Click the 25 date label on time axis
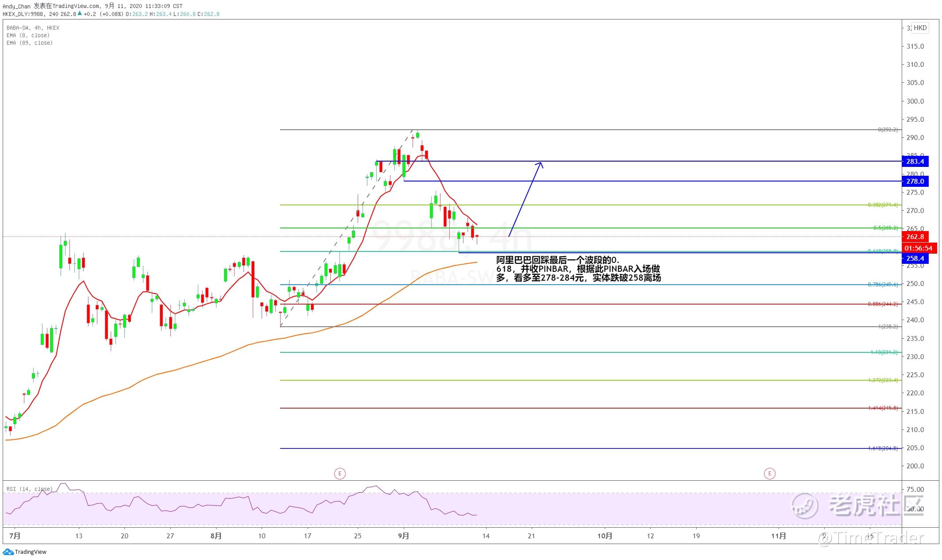The width and height of the screenshot is (942, 560). pyautogui.click(x=358, y=536)
